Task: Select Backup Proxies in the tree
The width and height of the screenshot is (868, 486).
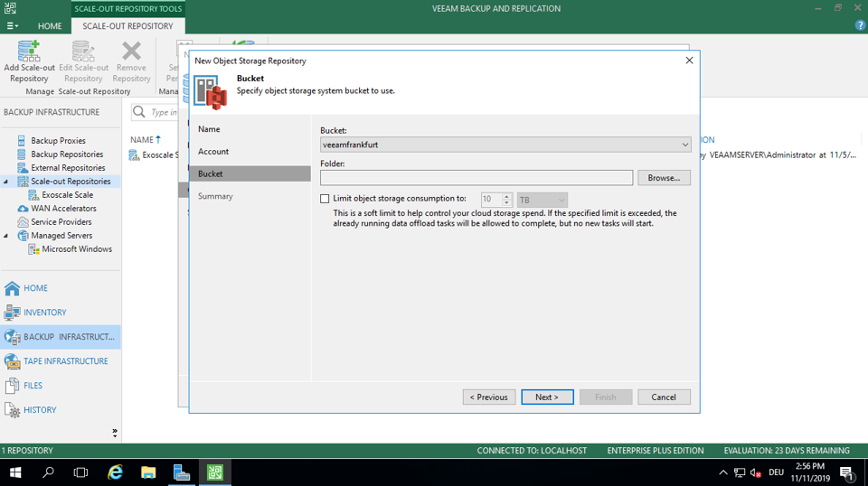Action: point(58,141)
